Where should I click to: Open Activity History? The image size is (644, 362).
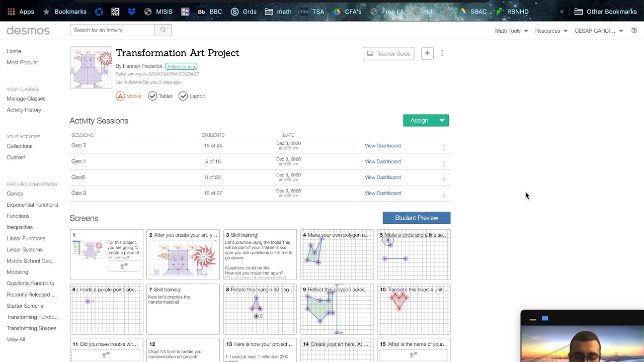coord(24,110)
